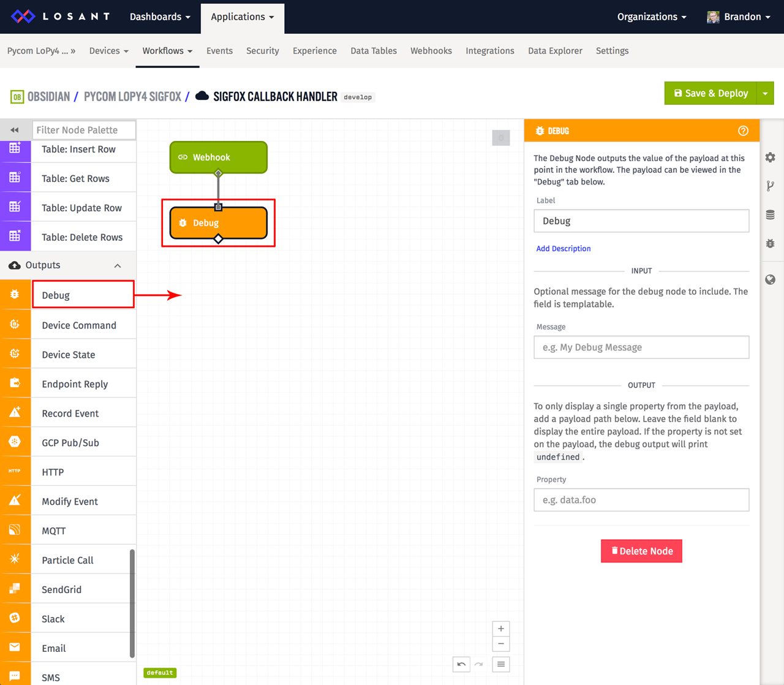Click the Label input field
This screenshot has width=784, height=685.
point(641,221)
